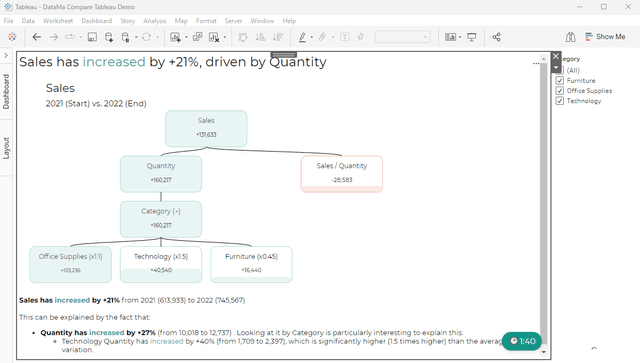This screenshot has width=640, height=363.
Task: Expand the collapsed left side pane chevron
Action: 6,55
